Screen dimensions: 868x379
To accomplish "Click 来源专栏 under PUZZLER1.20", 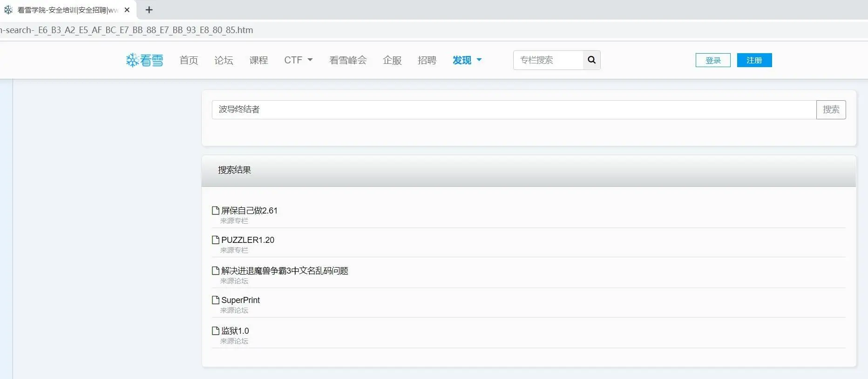I will (x=234, y=250).
